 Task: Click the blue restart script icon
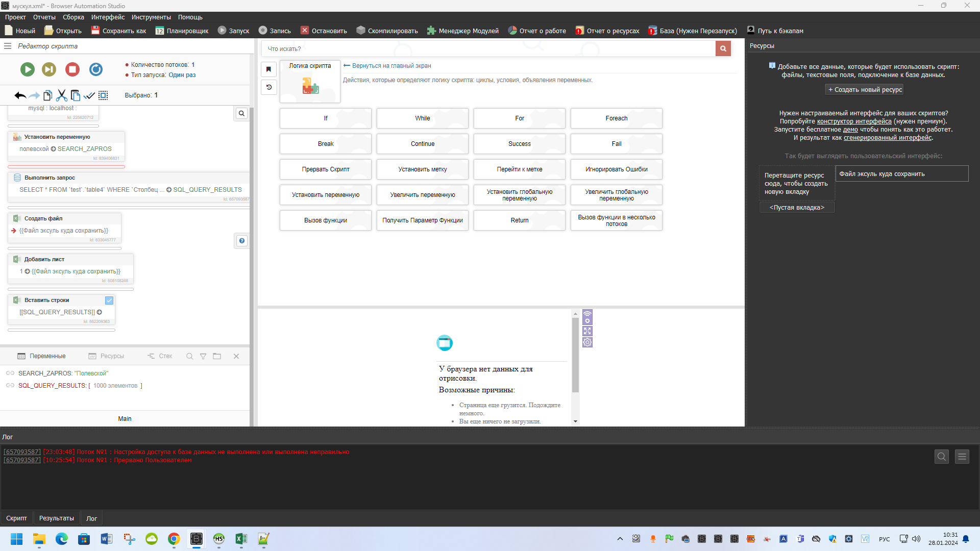click(x=96, y=69)
